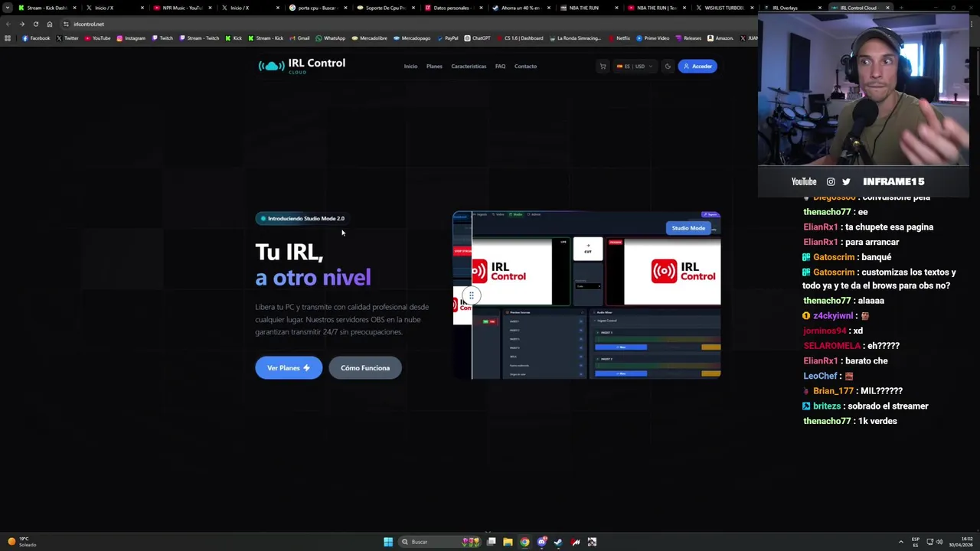Switch to IRL Overlays tab
This screenshot has height=551, width=980.
[x=792, y=8]
